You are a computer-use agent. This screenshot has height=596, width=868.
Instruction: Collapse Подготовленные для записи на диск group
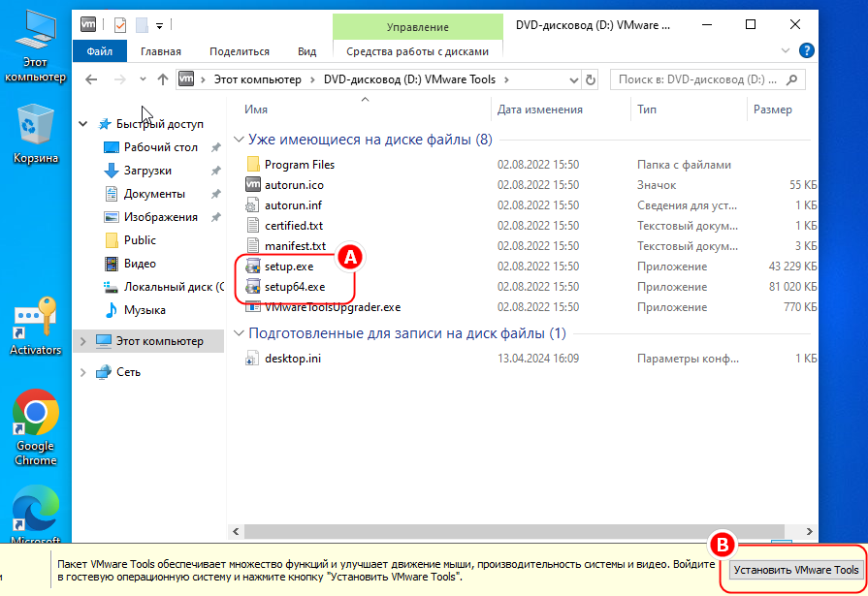point(239,333)
